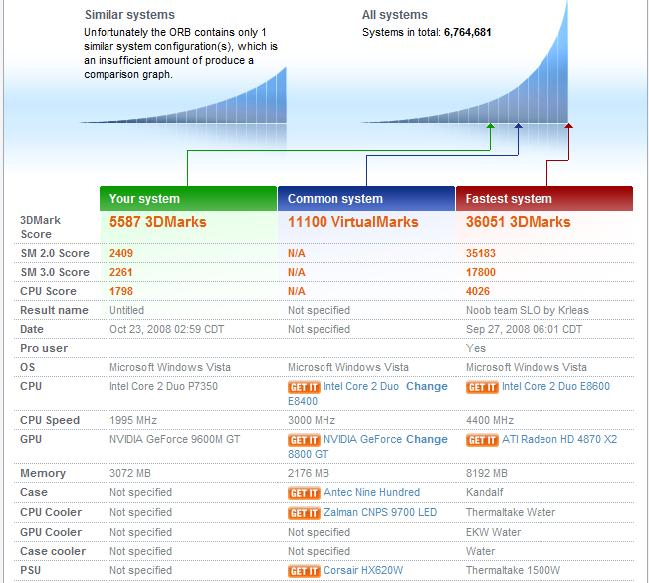Click your SM 2.0 score 2409
The width and height of the screenshot is (649, 583).
[x=121, y=253]
